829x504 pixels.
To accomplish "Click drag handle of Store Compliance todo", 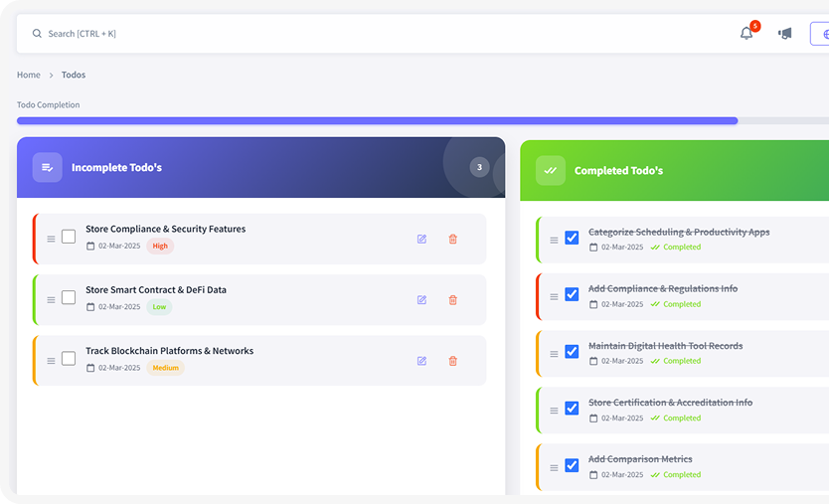I will [52, 239].
